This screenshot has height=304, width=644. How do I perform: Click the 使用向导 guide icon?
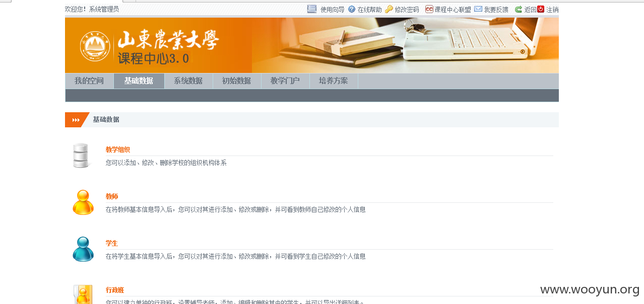point(312,9)
